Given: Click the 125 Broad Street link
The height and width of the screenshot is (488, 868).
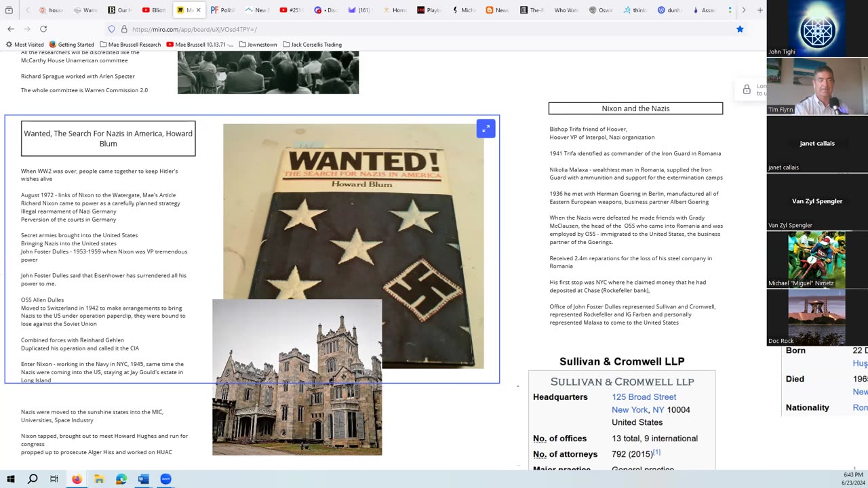Looking at the screenshot, I should [644, 397].
